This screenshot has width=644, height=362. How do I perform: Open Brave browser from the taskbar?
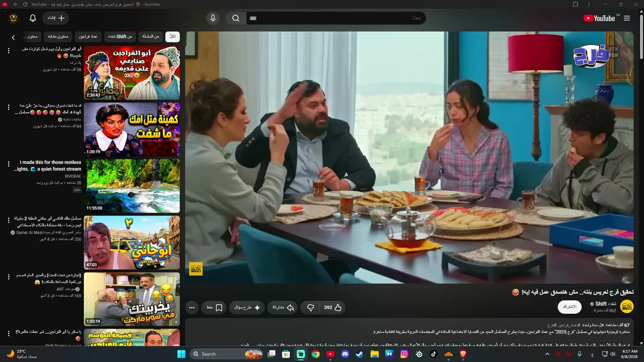[x=463, y=354]
